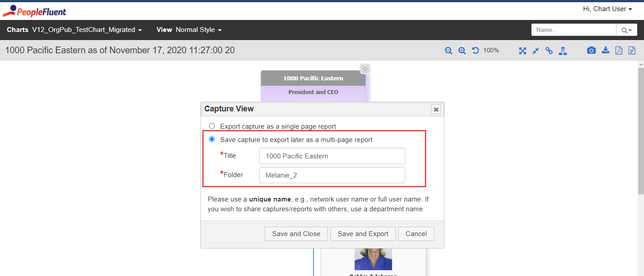This screenshot has height=276, width=644.
Task: Click inside the Folder text field
Action: 332,175
